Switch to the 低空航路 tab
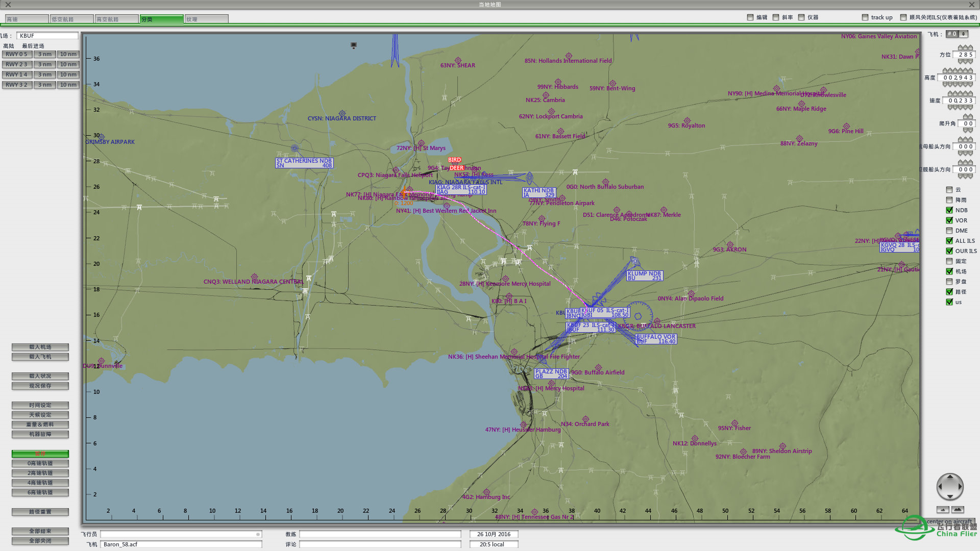 point(71,19)
